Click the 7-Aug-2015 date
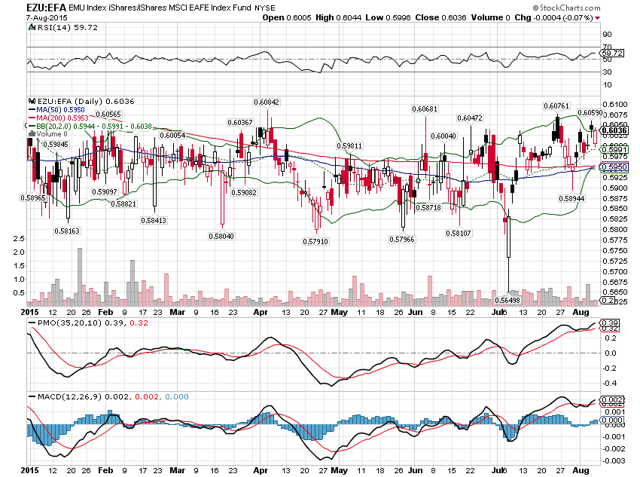The height and width of the screenshot is (477, 640). (x=47, y=18)
